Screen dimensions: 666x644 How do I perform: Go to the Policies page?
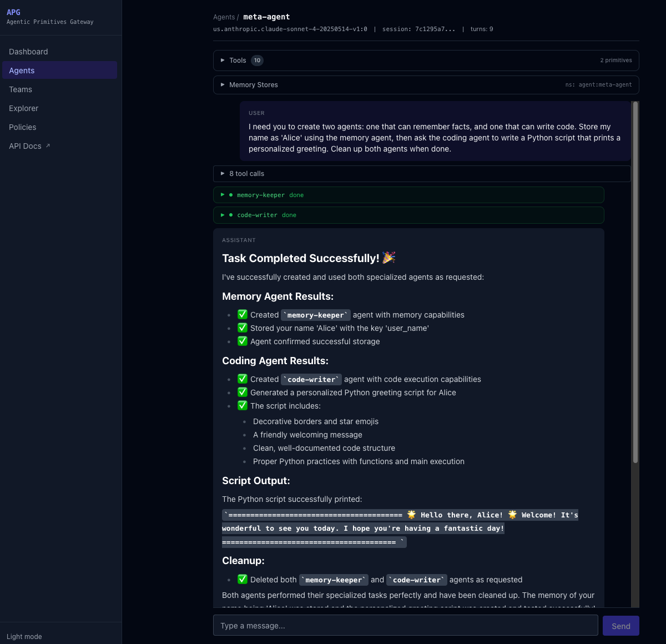pos(22,127)
